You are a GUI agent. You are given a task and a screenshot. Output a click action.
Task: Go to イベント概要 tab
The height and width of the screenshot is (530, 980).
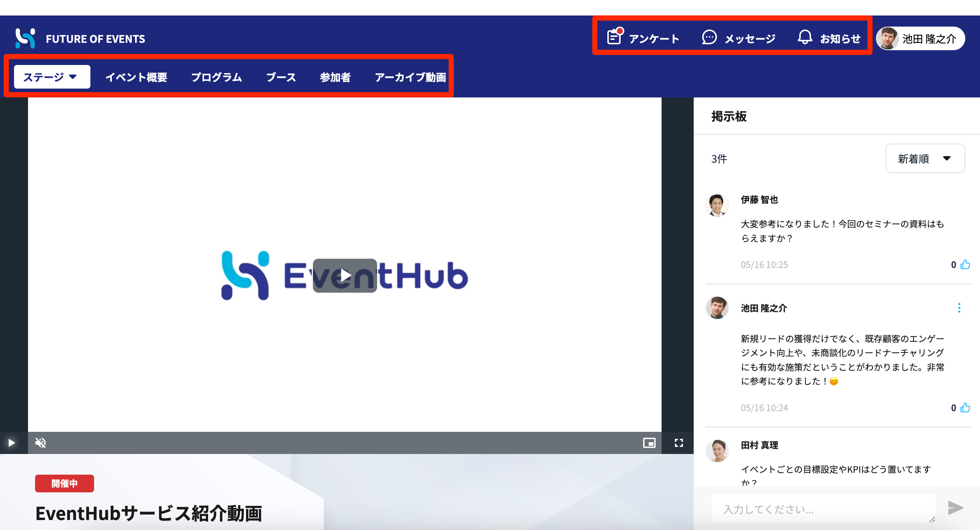pyautogui.click(x=136, y=77)
